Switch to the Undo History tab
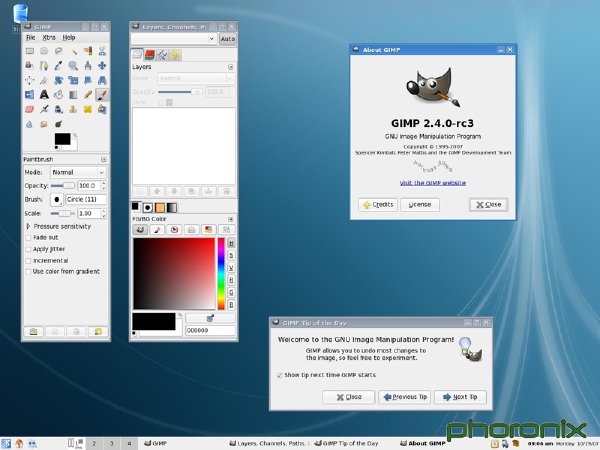Screen dimensions: 600x450 coord(175,55)
